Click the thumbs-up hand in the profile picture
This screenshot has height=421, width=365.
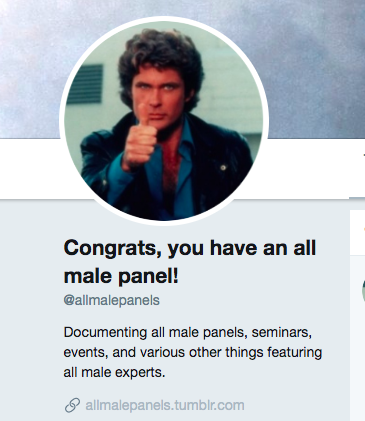140,140
